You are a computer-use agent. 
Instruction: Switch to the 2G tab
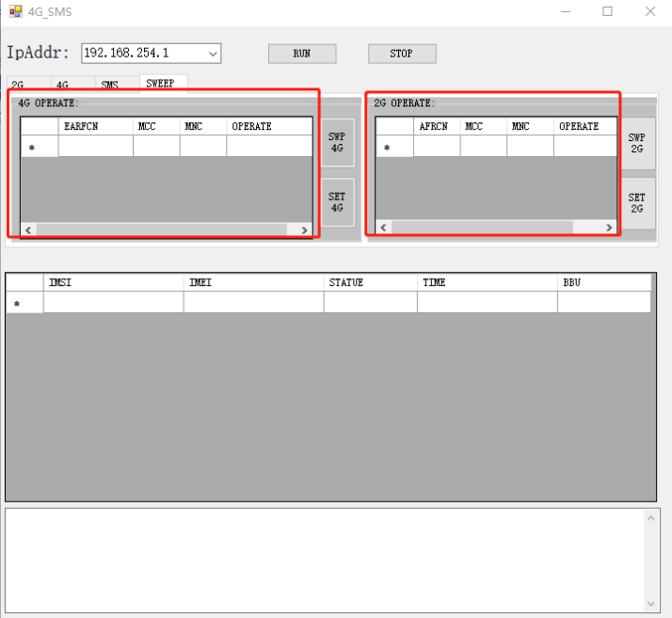(18, 86)
